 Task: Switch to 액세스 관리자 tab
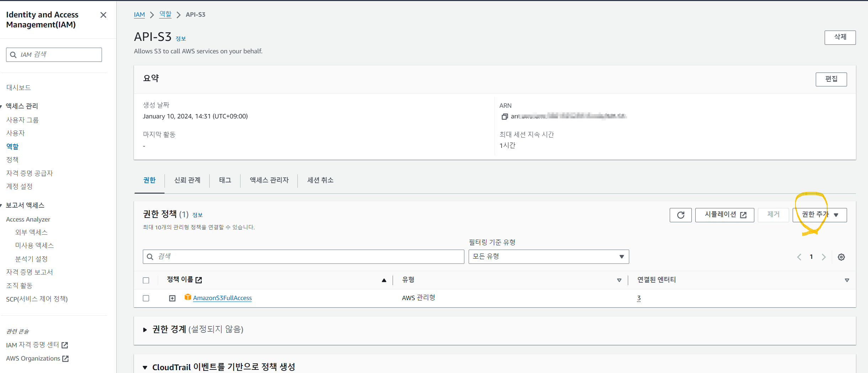pos(269,180)
